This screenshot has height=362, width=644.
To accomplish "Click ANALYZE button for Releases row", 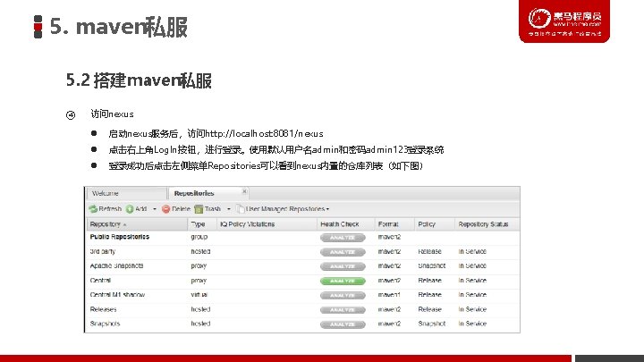I will tap(343, 310).
